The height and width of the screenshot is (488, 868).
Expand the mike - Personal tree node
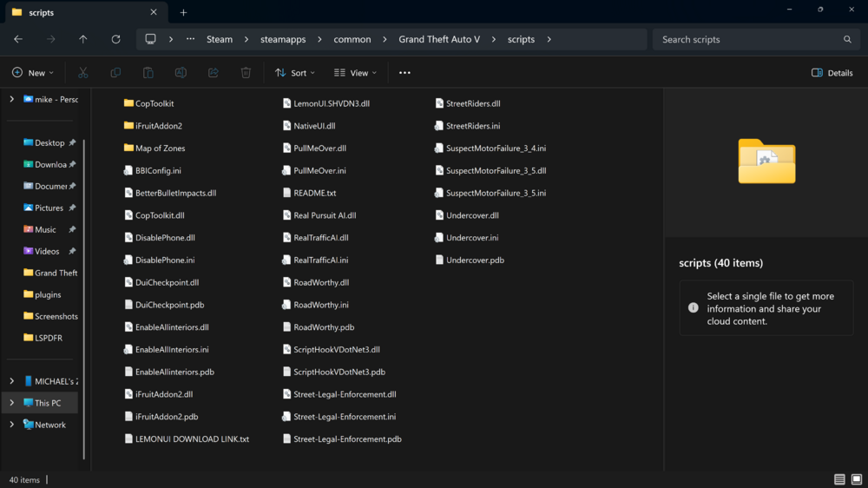[11, 99]
